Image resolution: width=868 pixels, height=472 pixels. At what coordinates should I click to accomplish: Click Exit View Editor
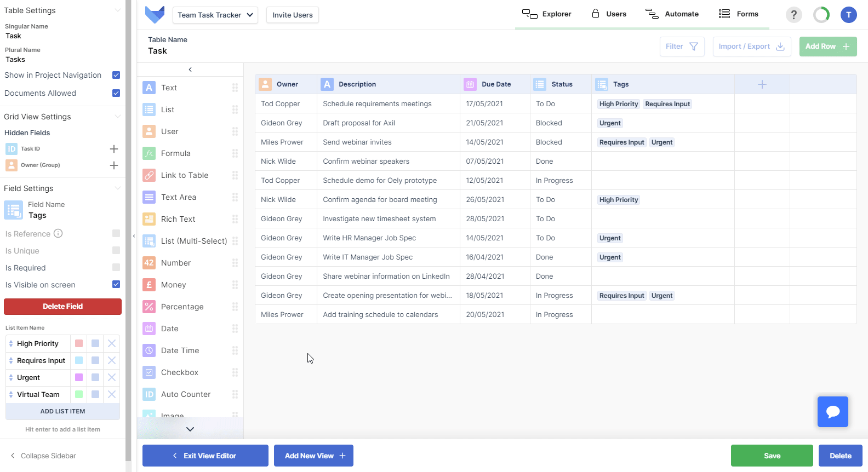tap(205, 456)
